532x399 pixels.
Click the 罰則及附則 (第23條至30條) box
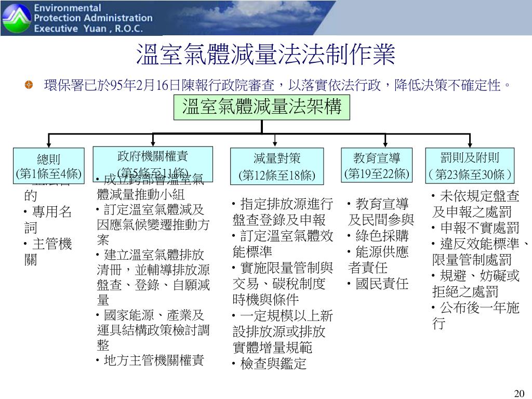click(470, 166)
